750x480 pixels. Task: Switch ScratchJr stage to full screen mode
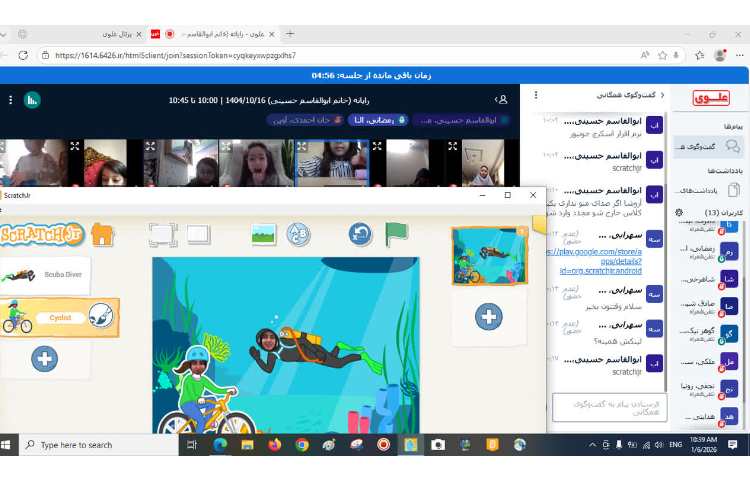tap(162, 235)
